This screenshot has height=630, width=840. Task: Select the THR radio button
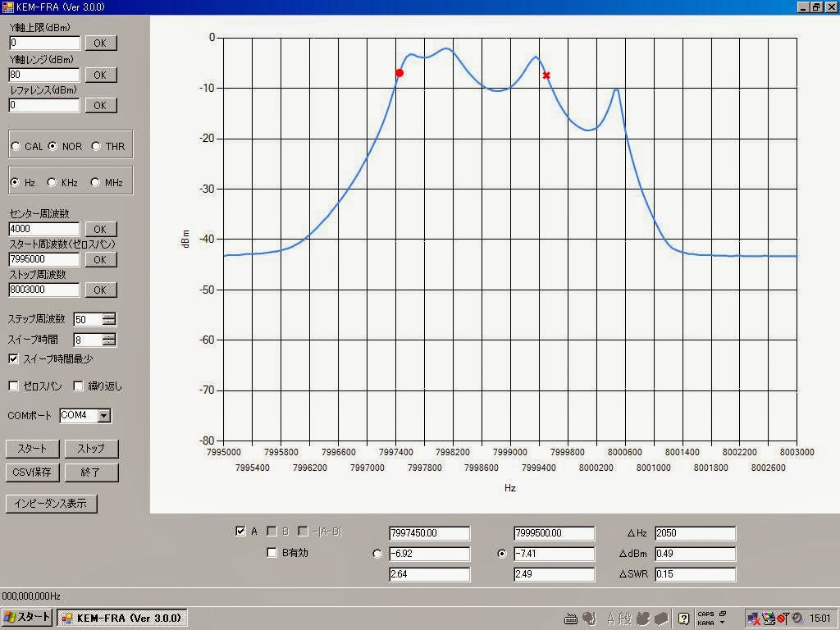point(98,145)
